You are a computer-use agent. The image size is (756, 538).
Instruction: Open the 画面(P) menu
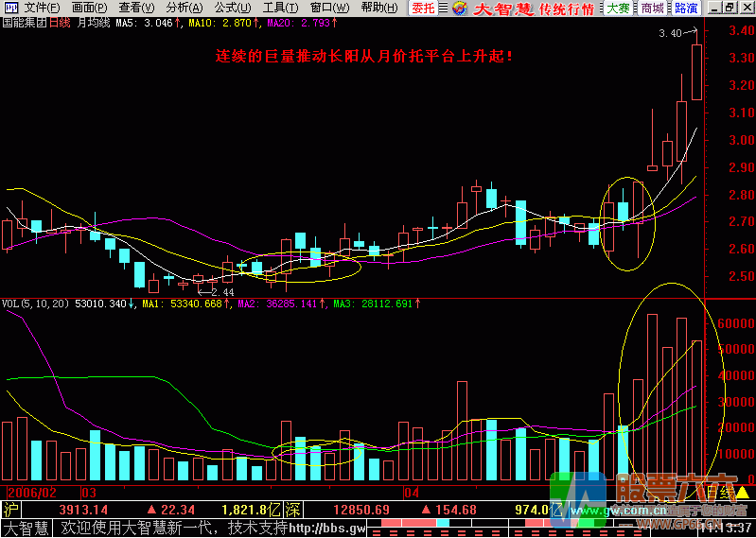pyautogui.click(x=90, y=8)
